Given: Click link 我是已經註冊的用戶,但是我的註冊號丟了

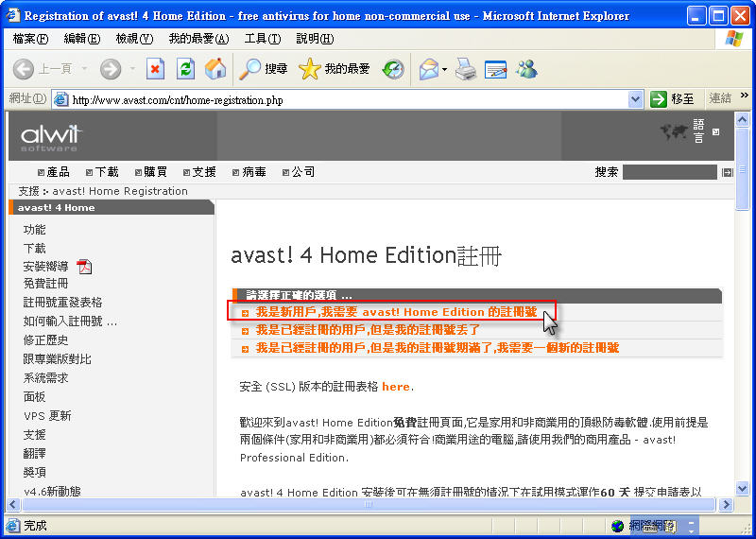Looking at the screenshot, I should [x=368, y=331].
